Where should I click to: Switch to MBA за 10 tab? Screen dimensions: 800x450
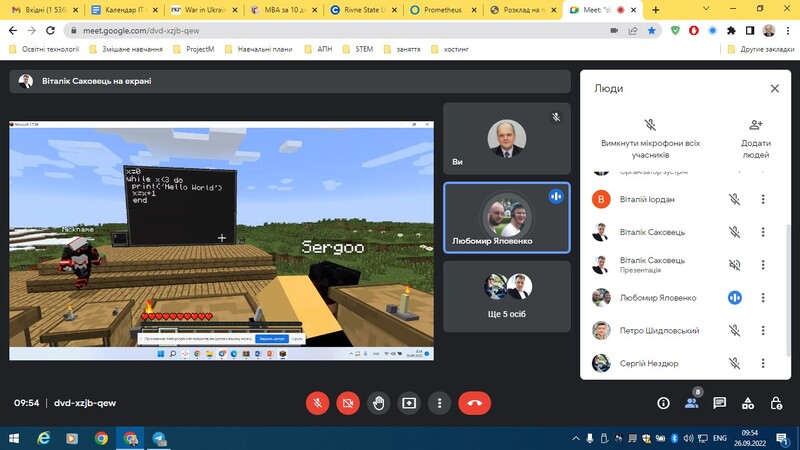(284, 10)
